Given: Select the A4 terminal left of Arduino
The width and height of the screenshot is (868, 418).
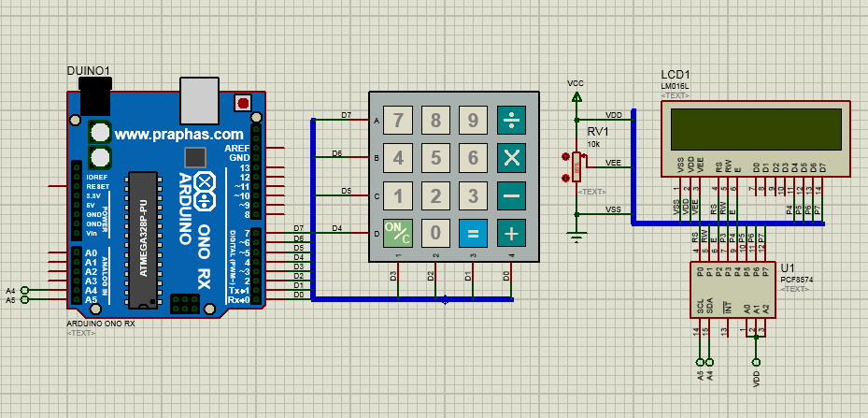Looking at the screenshot, I should click(23, 290).
